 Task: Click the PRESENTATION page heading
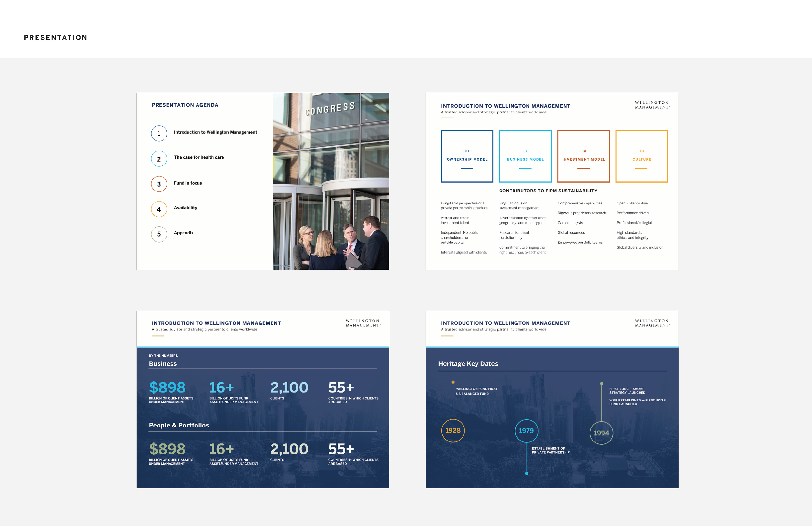click(56, 38)
